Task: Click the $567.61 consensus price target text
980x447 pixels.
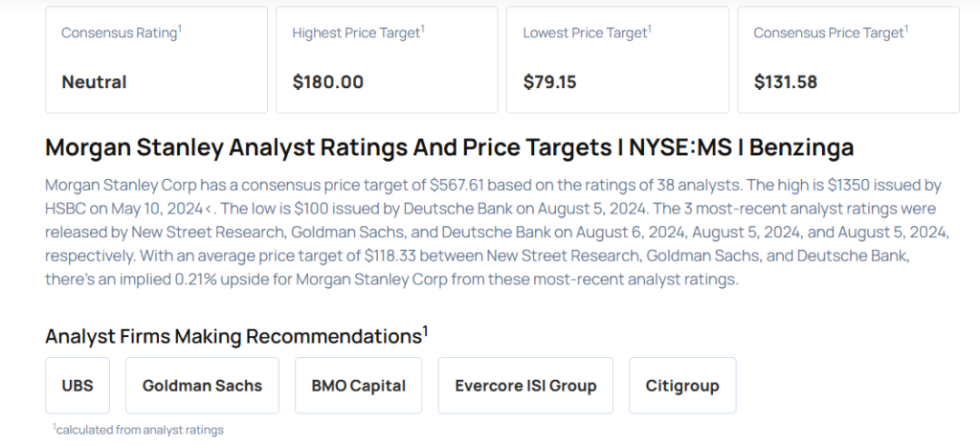Action: [462, 183]
